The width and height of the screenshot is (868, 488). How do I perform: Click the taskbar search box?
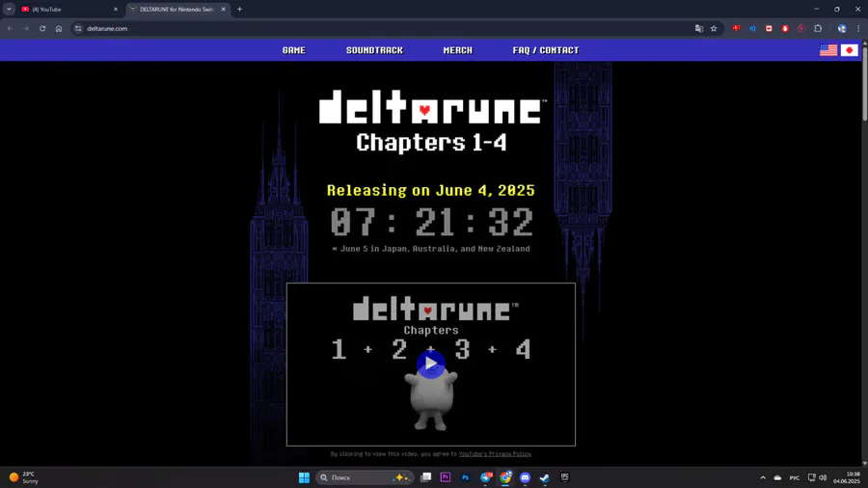click(x=364, y=477)
